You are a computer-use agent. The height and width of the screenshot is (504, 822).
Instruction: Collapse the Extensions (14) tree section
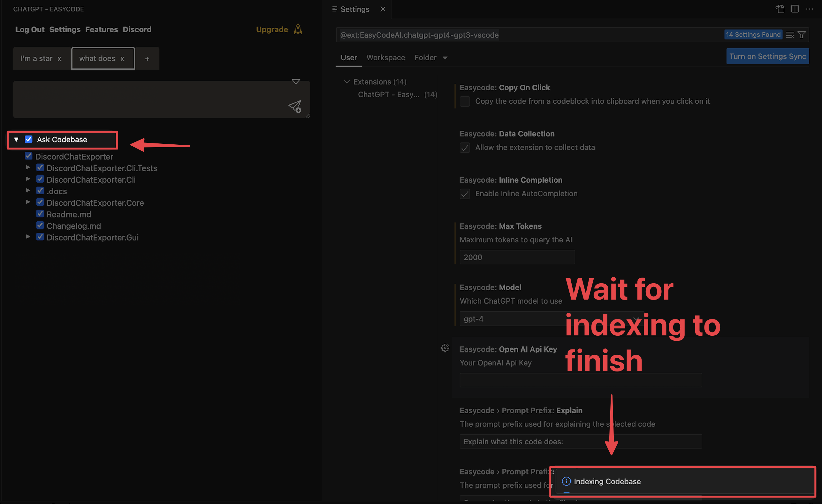pyautogui.click(x=347, y=82)
